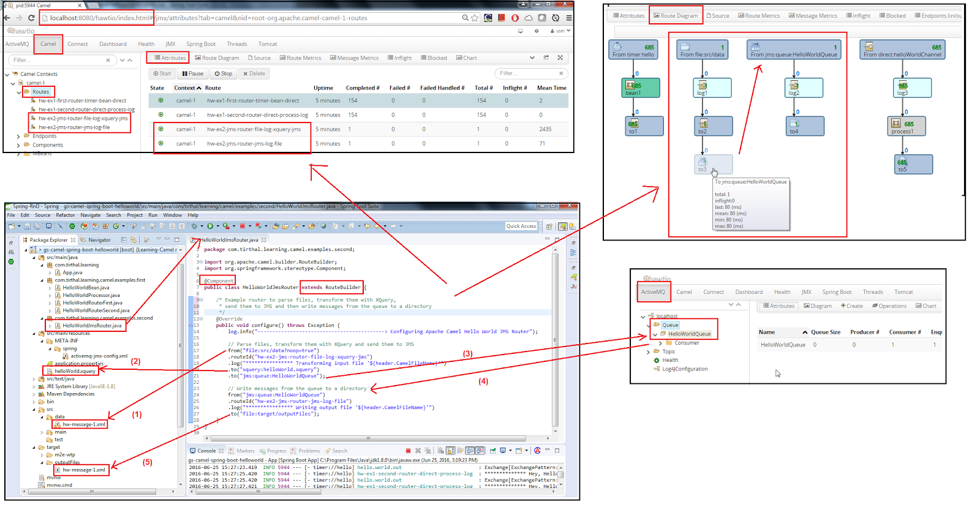Image resolution: width=980 pixels, height=507 pixels.
Task: Open the Operations tab in the ActiveMQ panel
Action: pos(889,306)
